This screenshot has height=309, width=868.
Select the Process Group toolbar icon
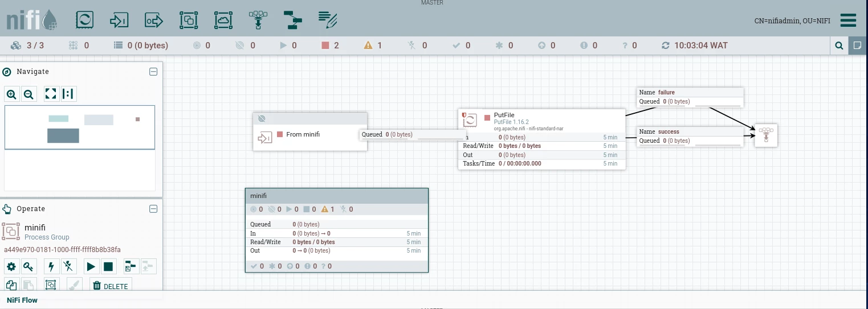pyautogui.click(x=189, y=20)
